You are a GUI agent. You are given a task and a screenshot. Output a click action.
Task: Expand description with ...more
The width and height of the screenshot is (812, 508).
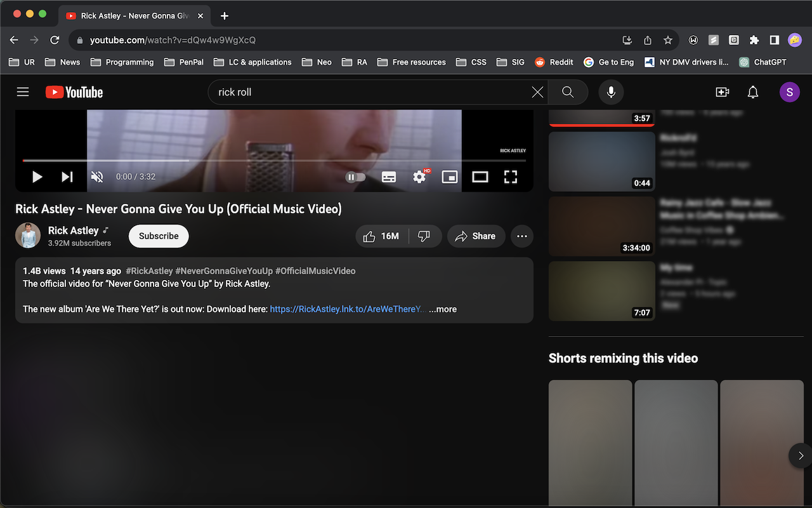point(443,309)
